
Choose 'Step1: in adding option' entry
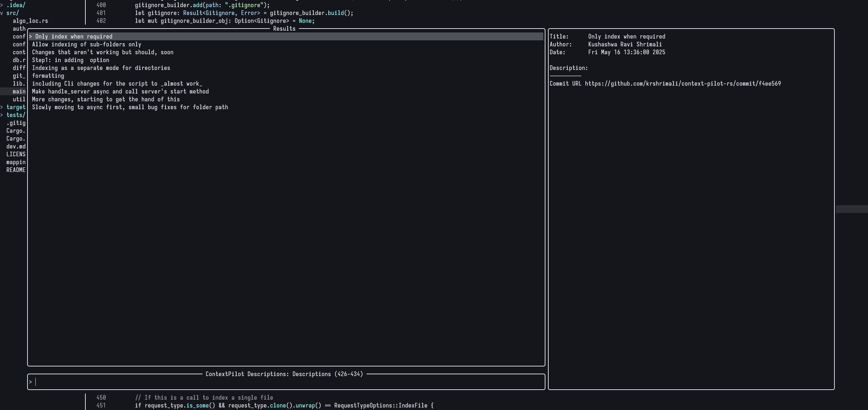pyautogui.click(x=70, y=60)
